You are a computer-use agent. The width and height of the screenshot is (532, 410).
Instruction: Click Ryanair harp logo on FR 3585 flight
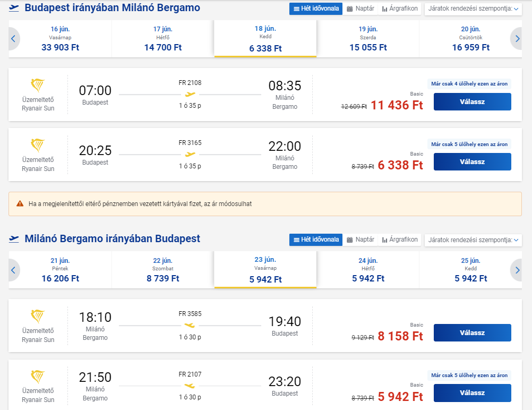coord(38,317)
